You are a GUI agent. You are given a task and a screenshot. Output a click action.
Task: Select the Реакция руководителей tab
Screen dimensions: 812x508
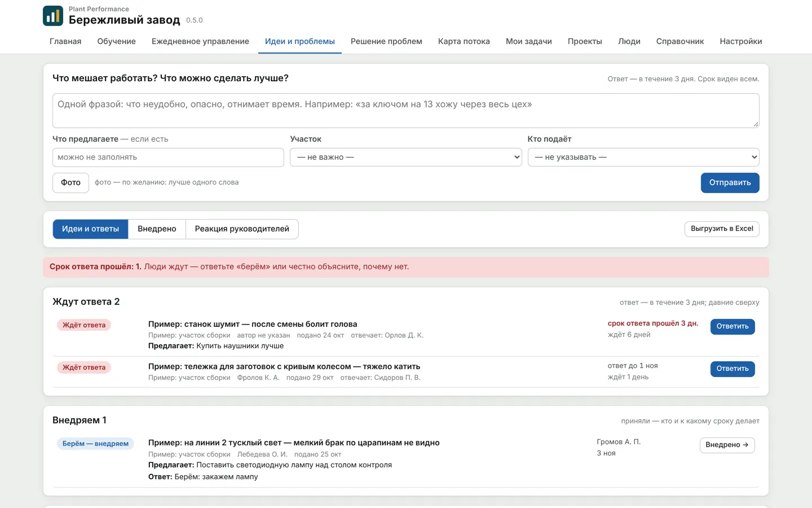pyautogui.click(x=242, y=229)
